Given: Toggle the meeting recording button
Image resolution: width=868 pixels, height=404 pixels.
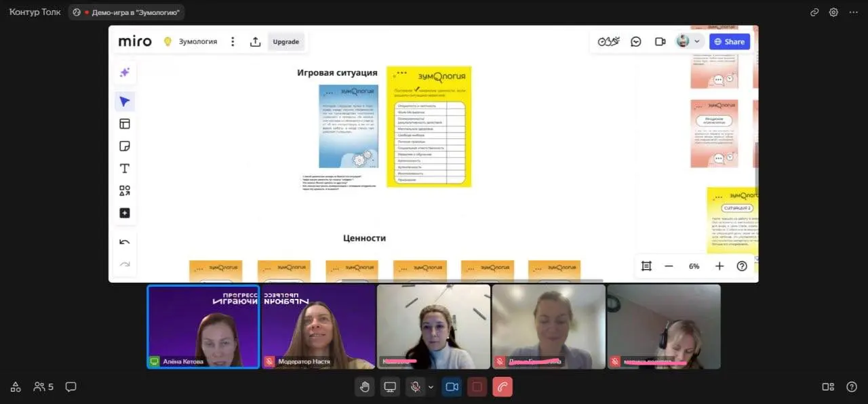Looking at the screenshot, I should [x=477, y=387].
